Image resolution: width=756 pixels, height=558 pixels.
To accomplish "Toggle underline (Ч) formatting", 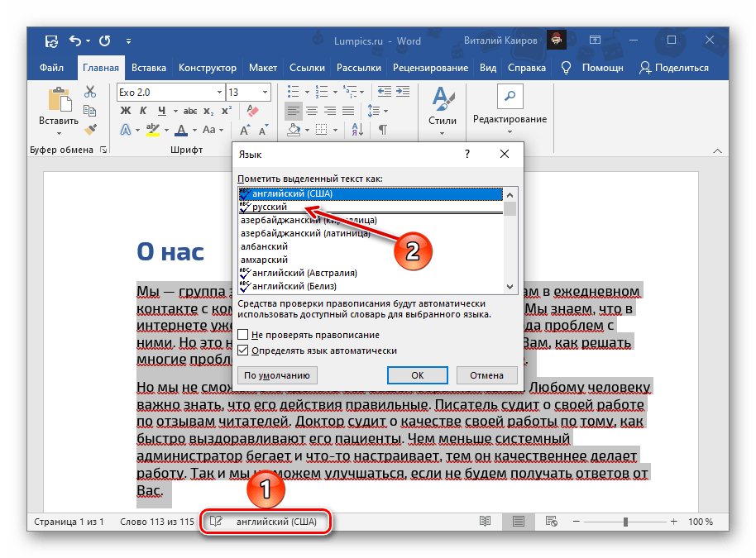I will click(162, 111).
